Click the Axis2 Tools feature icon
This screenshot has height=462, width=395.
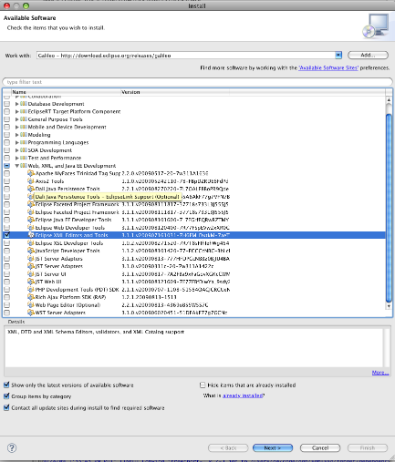31,181
